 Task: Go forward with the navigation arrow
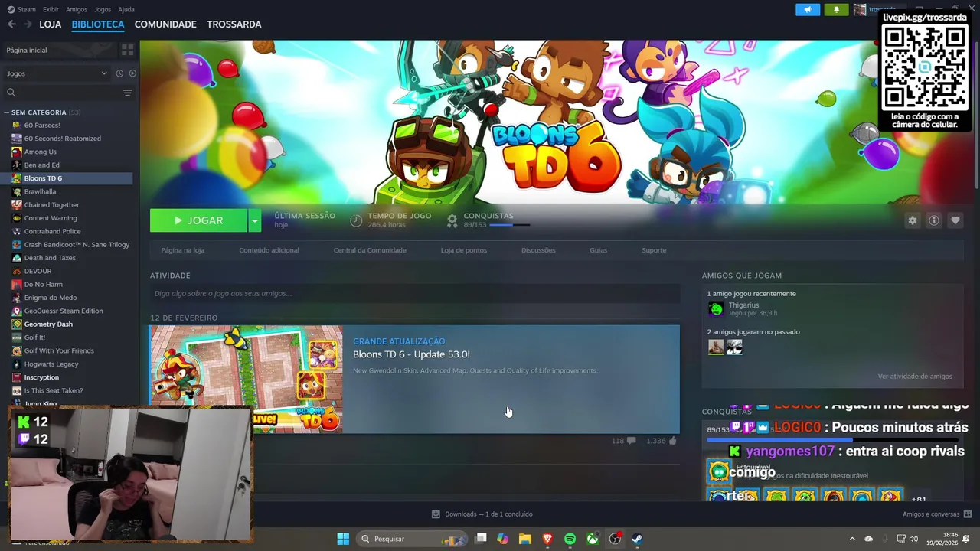pyautogui.click(x=28, y=24)
